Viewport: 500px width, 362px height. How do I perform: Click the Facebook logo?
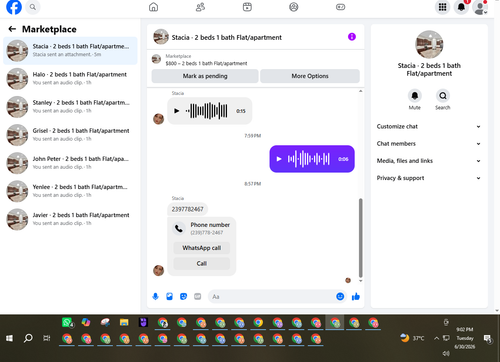click(14, 7)
